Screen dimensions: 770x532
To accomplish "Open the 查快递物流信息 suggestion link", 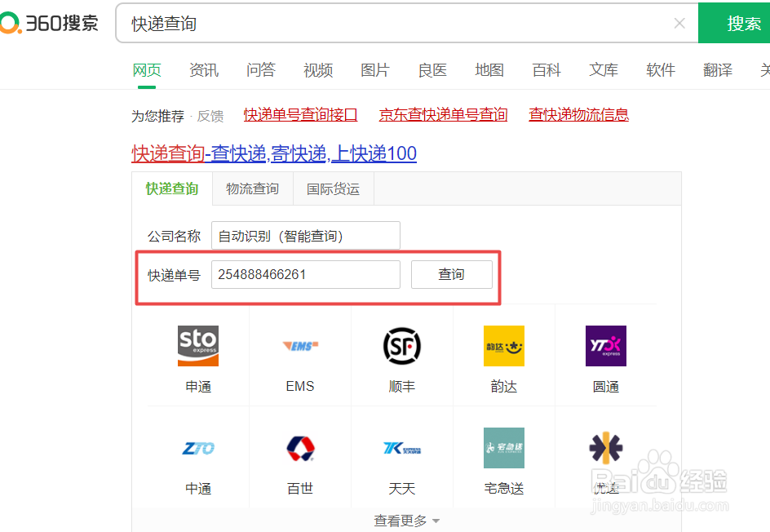I will point(578,115).
